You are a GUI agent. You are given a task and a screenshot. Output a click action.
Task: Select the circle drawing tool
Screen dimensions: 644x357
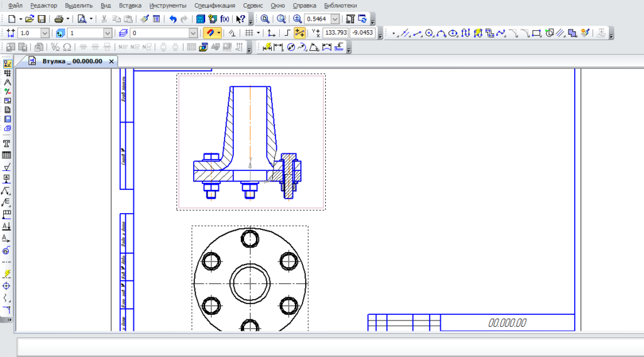430,33
